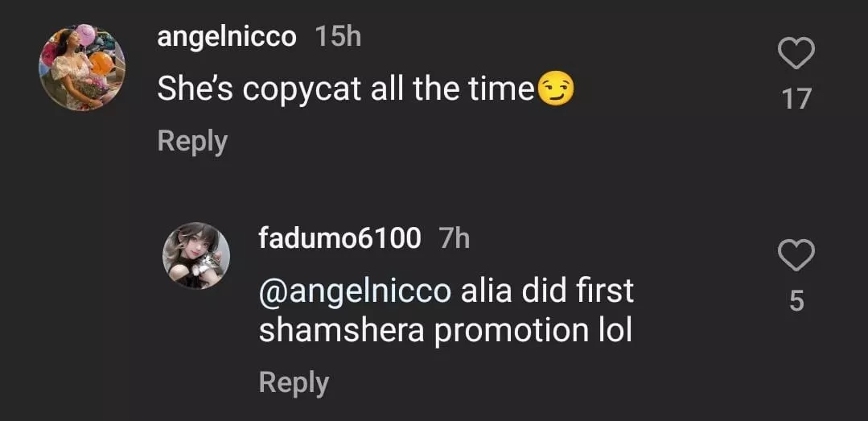Click the "alia did first" text
Image resolution: width=868 pixels, height=421 pixels.
tap(547, 291)
